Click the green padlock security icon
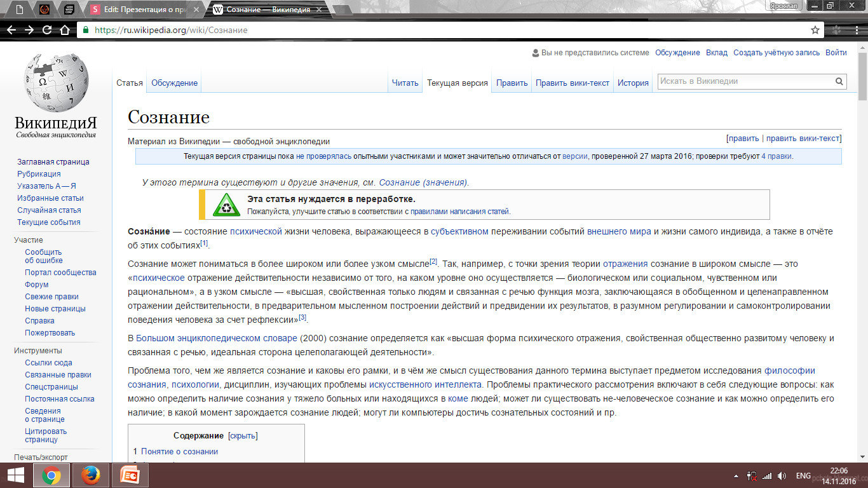This screenshot has height=488, width=868. coord(86,30)
